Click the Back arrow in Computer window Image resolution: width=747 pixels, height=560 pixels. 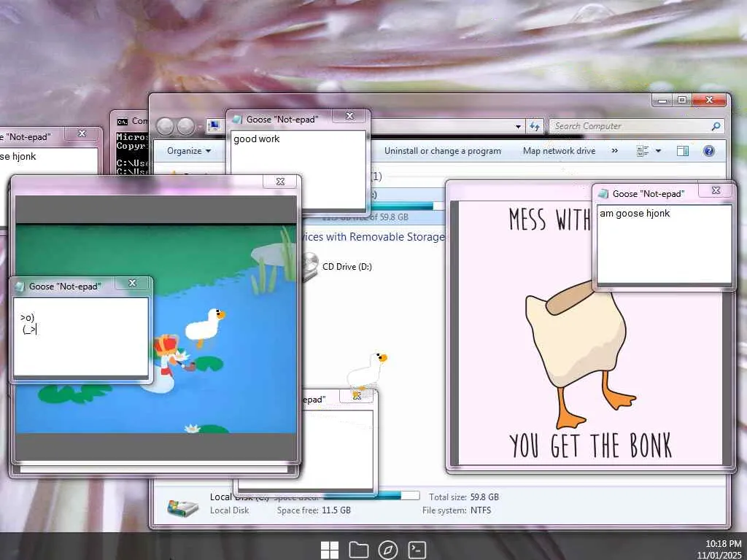[x=166, y=126]
